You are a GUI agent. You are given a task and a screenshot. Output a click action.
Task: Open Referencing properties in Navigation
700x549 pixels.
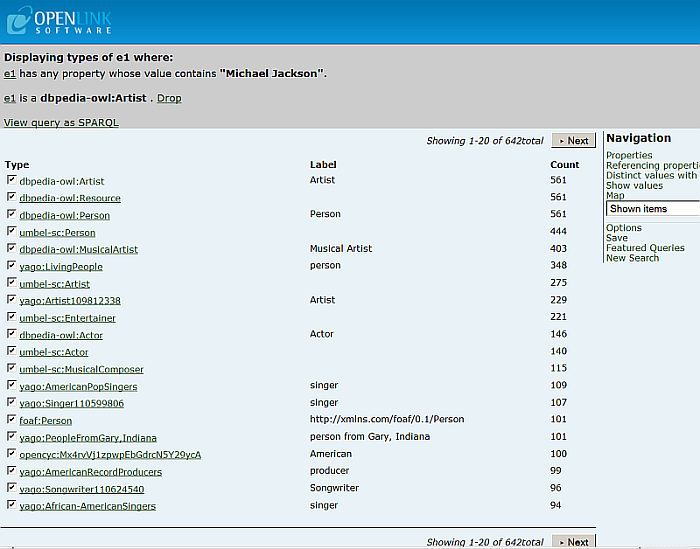pos(653,166)
